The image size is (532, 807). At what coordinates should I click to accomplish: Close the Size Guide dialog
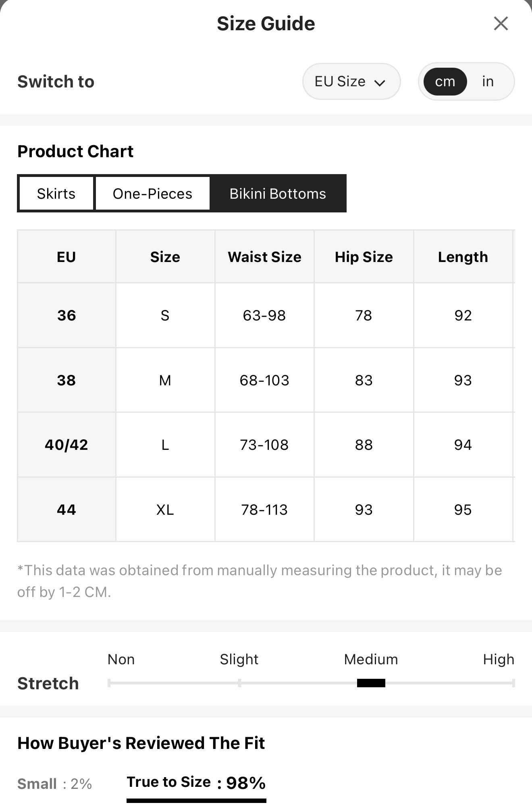501,23
